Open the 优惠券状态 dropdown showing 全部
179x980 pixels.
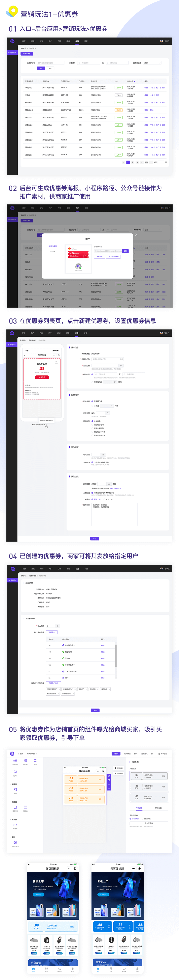coord(152,63)
